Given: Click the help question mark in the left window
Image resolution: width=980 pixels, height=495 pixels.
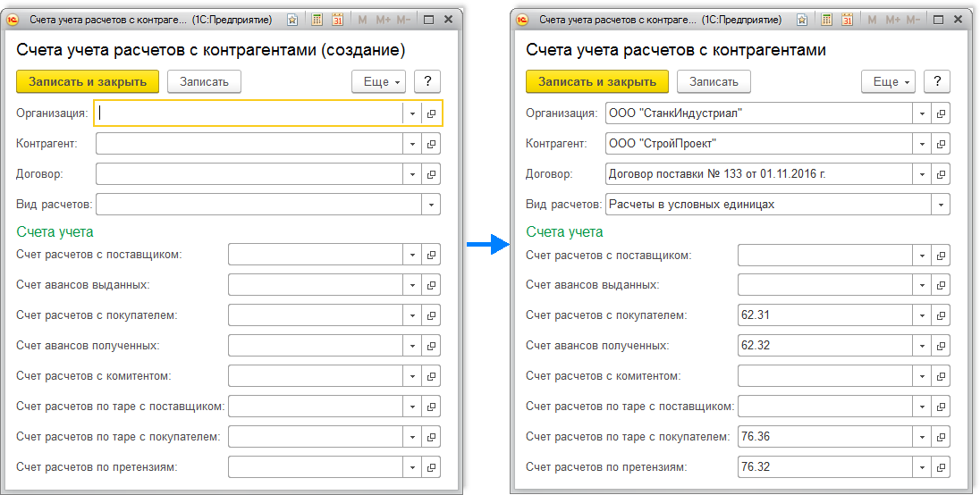Looking at the screenshot, I should pyautogui.click(x=427, y=81).
